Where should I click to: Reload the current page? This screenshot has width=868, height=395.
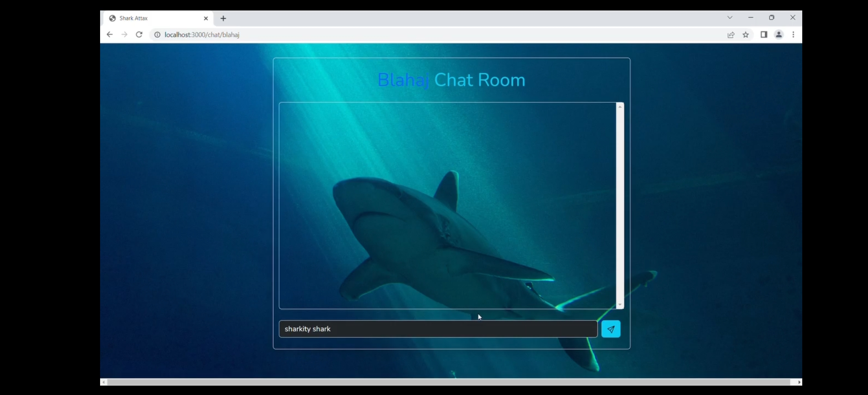[139, 34]
